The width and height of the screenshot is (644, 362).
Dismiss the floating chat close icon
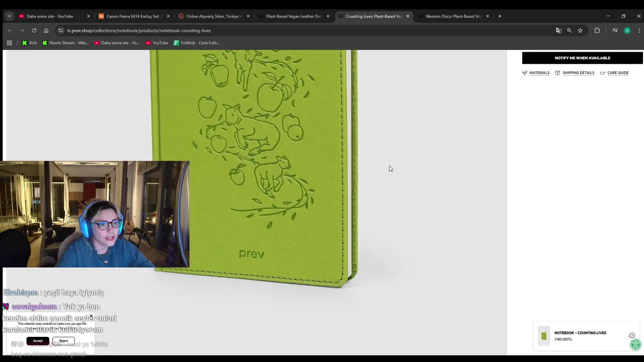[632, 335]
